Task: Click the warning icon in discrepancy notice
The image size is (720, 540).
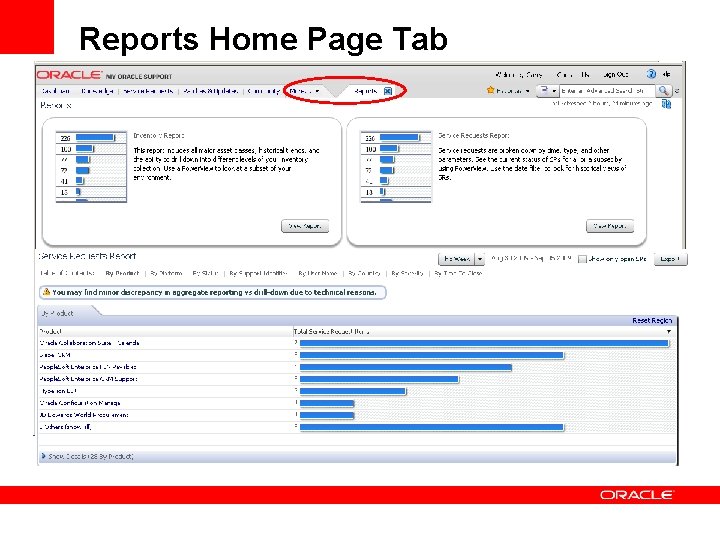Action: coord(46,292)
